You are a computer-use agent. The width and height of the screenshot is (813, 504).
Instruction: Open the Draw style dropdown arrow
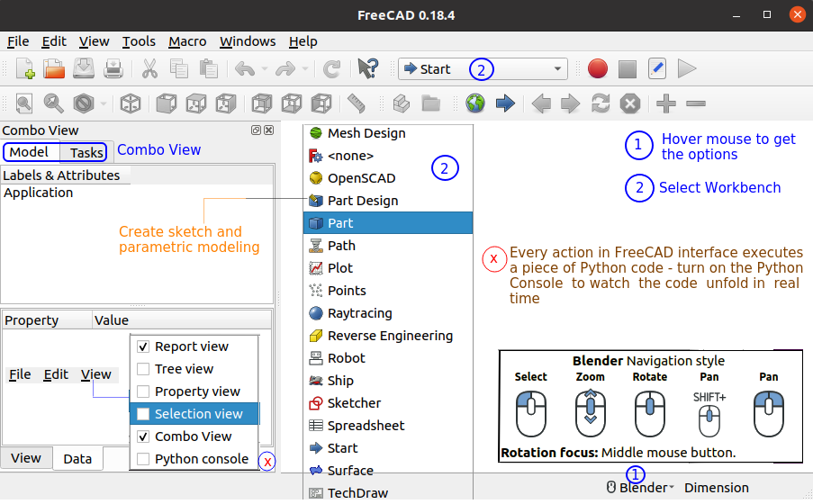(x=104, y=104)
